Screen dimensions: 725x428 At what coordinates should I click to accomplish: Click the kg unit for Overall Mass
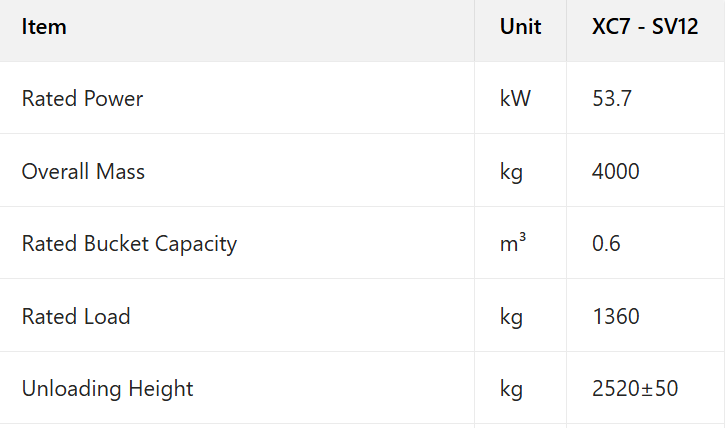511,172
